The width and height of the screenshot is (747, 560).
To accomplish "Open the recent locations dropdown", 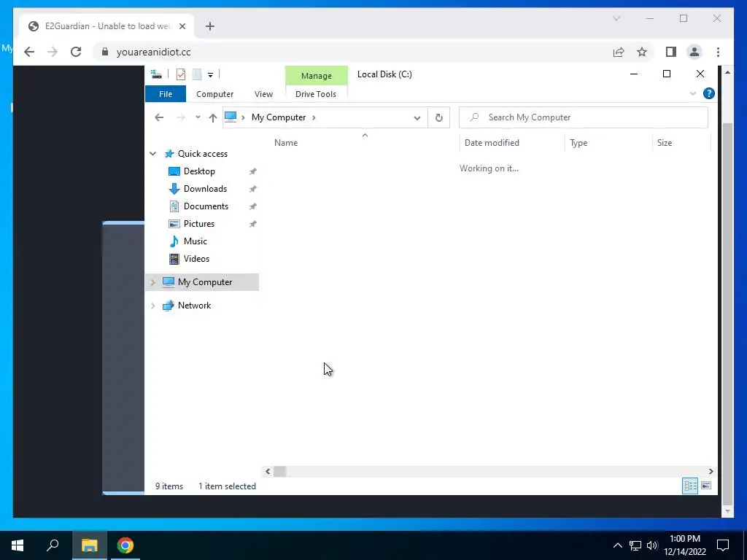I will click(x=198, y=117).
